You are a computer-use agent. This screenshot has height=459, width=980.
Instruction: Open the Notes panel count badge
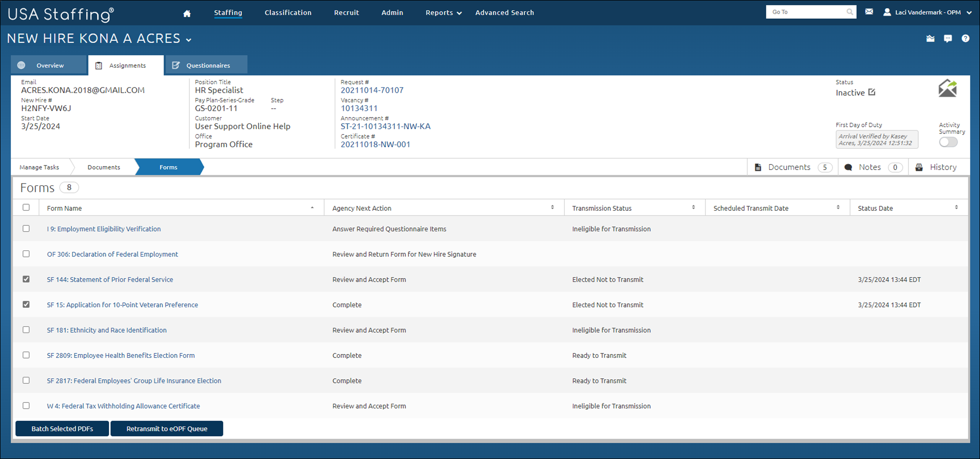click(895, 167)
